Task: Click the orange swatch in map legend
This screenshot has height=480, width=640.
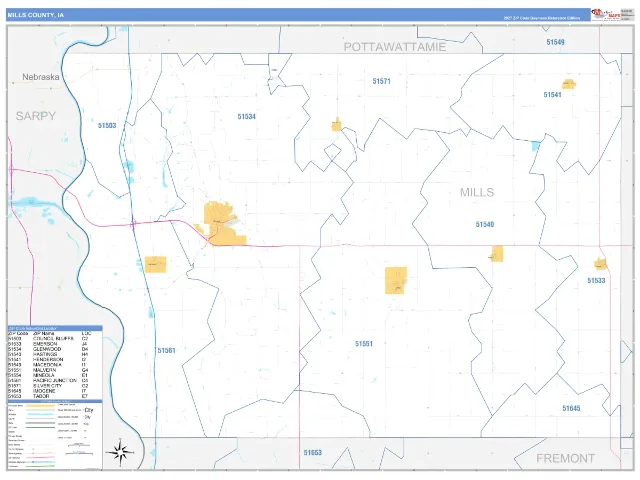Action: tap(40, 406)
